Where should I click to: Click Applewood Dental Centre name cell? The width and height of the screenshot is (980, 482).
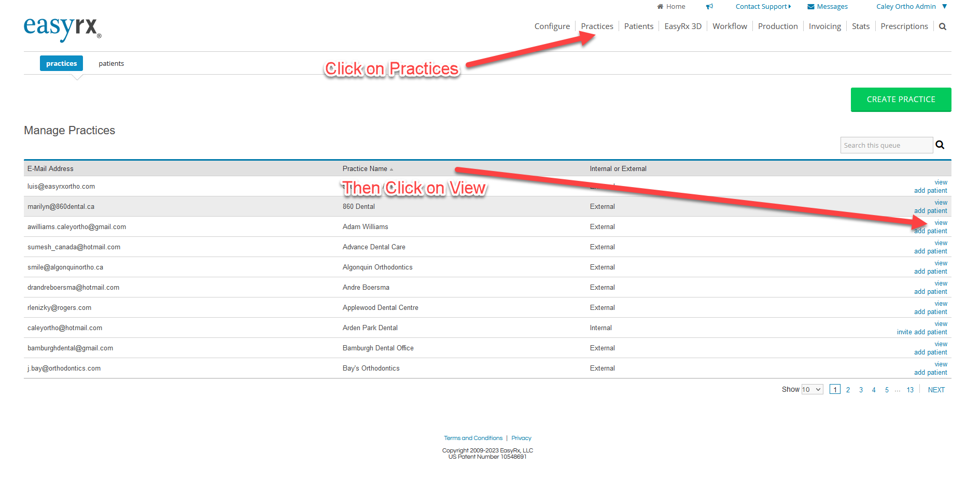tap(380, 308)
